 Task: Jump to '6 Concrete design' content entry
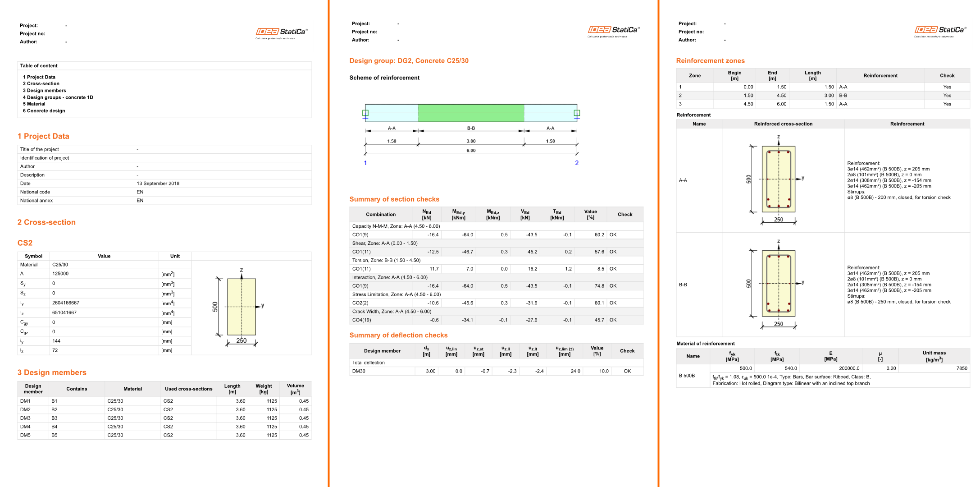tap(44, 111)
